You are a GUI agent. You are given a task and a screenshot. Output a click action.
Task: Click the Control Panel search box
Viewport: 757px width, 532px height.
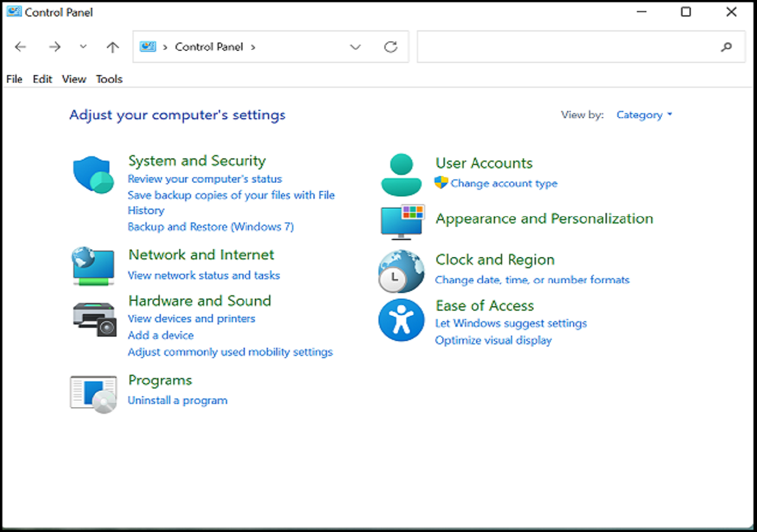pyautogui.click(x=568, y=47)
